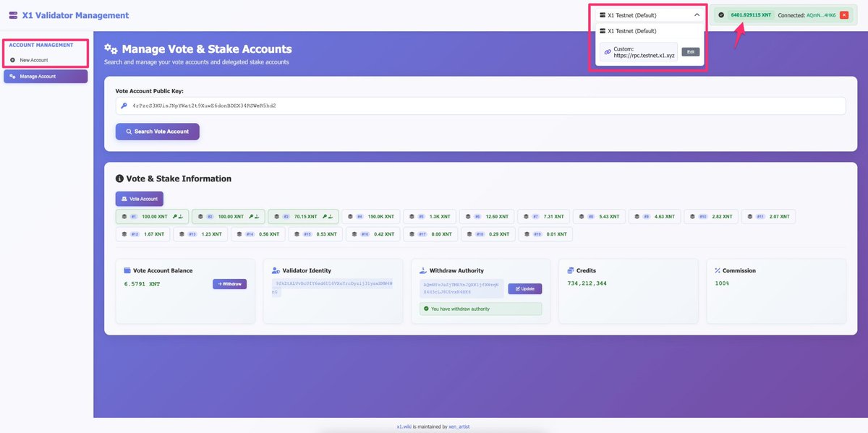The height and width of the screenshot is (433, 868).
Task: Click the 6.5791 XNT vote balance
Action: tap(142, 284)
